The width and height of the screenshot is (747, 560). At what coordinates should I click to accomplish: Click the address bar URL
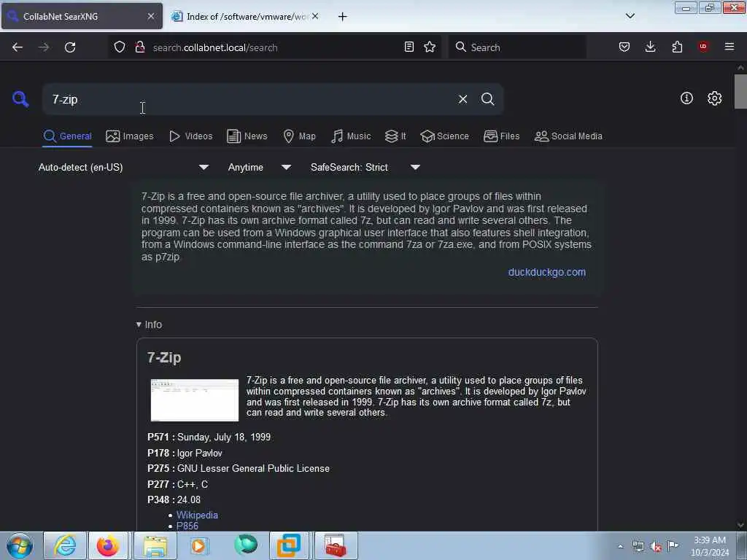tap(215, 47)
